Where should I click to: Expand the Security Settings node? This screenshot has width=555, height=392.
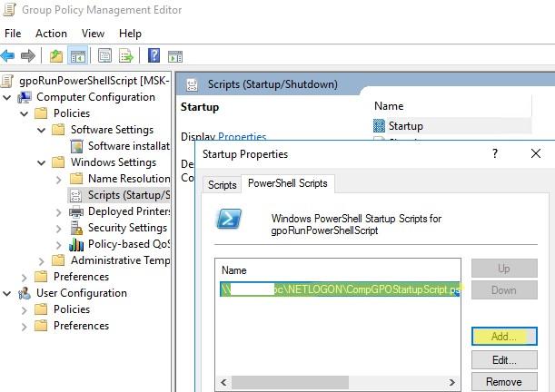pos(59,229)
